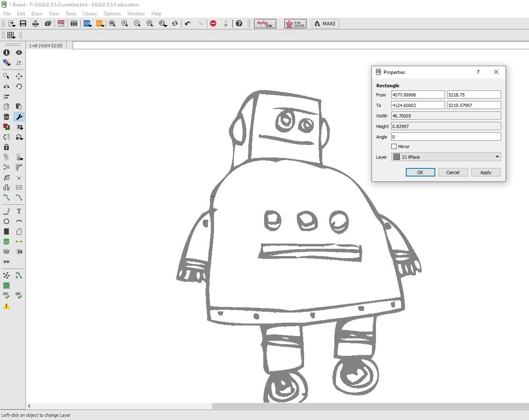Click the MAKE button
The image size is (529, 420).
325,23
